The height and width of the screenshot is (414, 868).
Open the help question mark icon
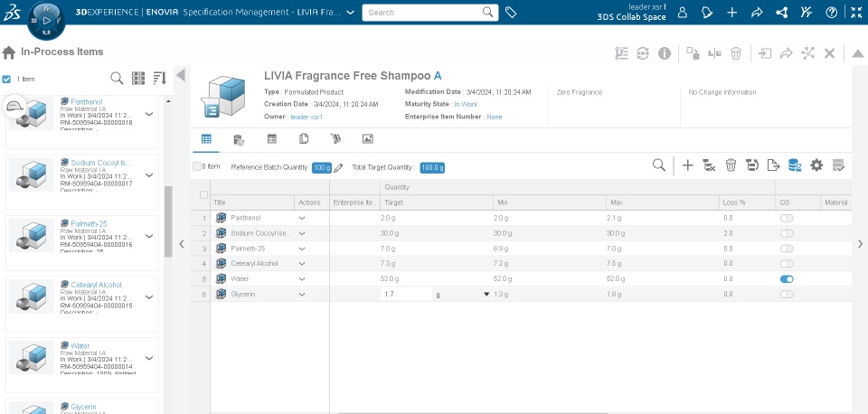832,12
